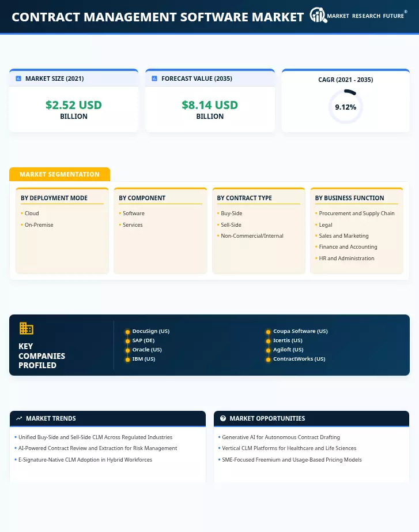
Task: Click the Cloud deployment item
Action: (32, 213)
